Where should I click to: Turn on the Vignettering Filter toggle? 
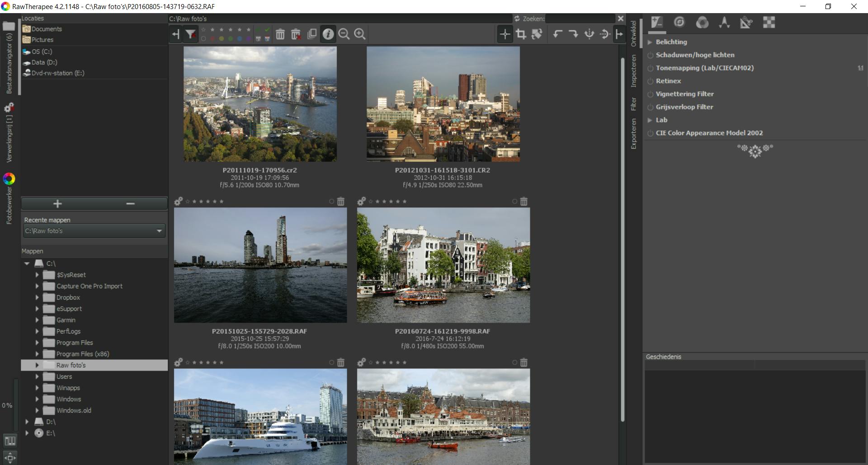coord(650,94)
